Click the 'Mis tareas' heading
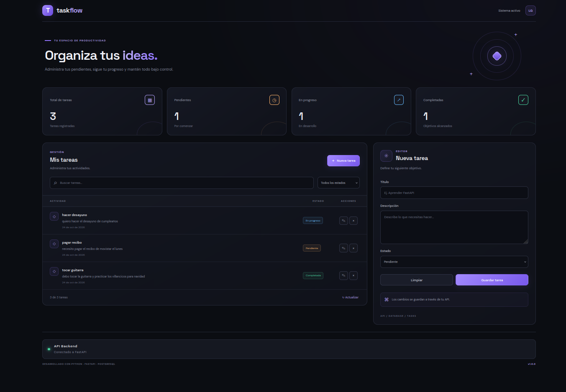 pos(64,160)
